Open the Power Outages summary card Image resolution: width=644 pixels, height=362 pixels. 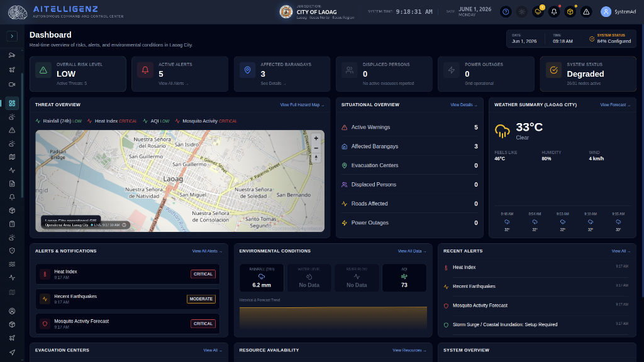pos(486,74)
